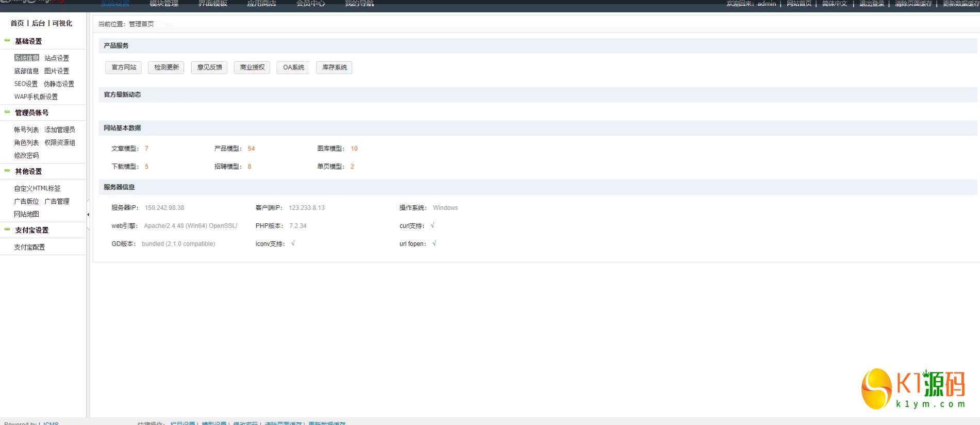Click the K1源码 watermark logo
The height and width of the screenshot is (425, 980).
[x=913, y=388]
